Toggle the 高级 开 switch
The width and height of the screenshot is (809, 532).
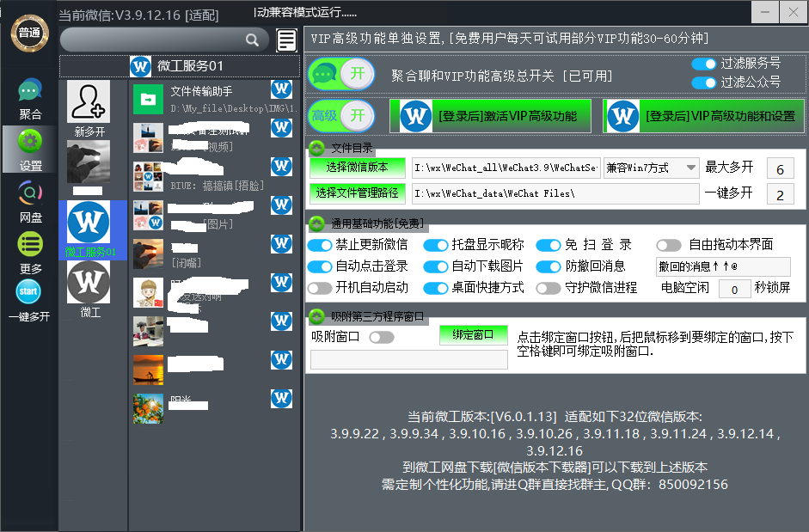tap(341, 115)
